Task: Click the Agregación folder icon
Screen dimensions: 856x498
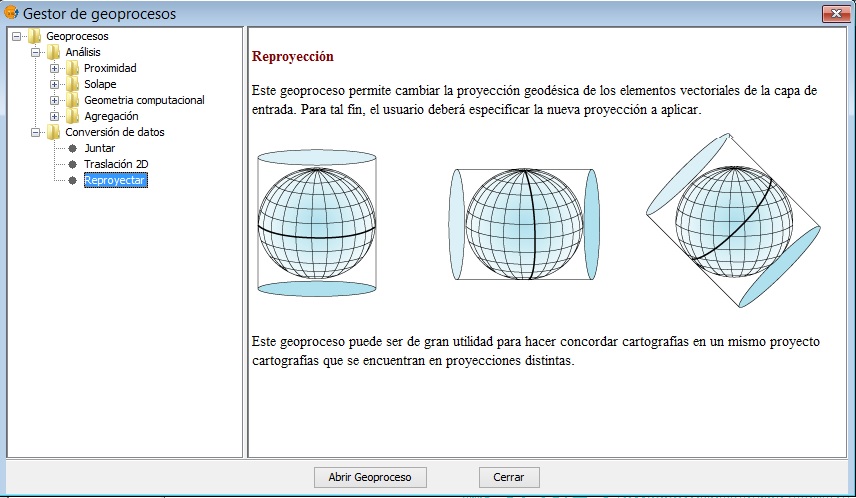Action: point(72,116)
